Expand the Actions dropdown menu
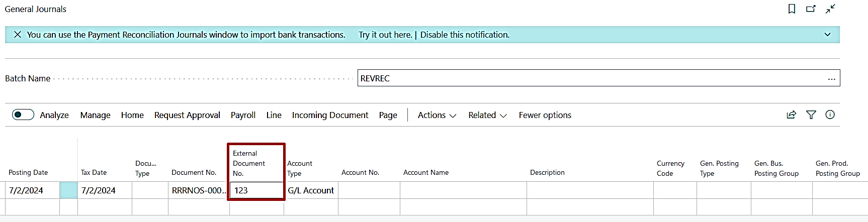The width and height of the screenshot is (868, 222). tap(437, 115)
